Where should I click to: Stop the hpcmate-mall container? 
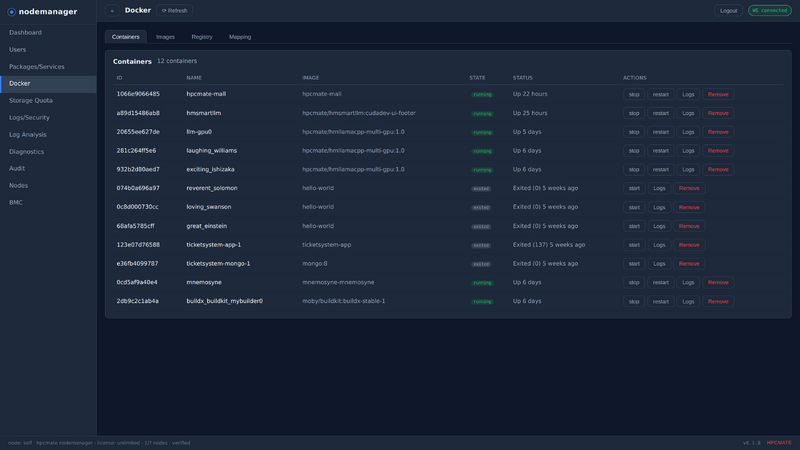pos(634,94)
